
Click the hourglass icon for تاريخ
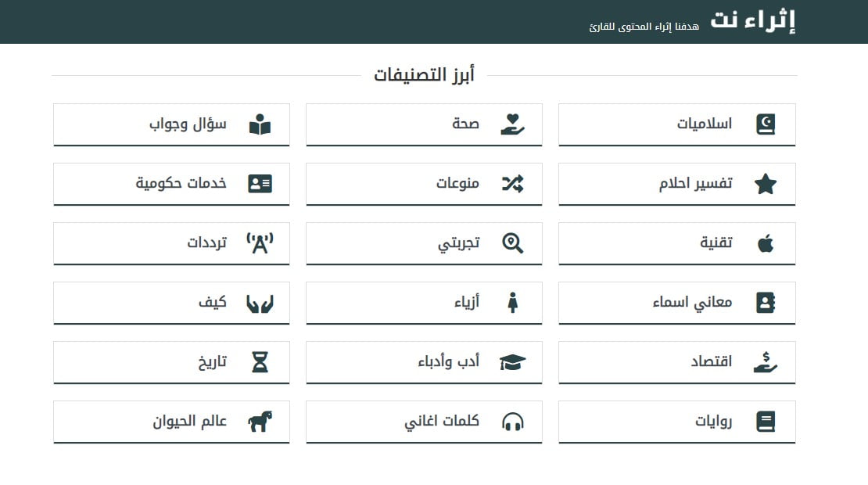(x=260, y=362)
